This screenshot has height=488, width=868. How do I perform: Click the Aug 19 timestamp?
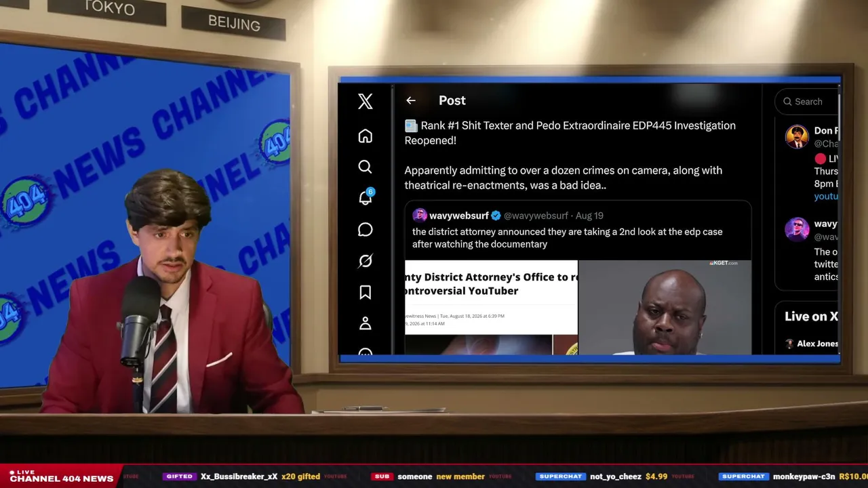click(x=589, y=216)
